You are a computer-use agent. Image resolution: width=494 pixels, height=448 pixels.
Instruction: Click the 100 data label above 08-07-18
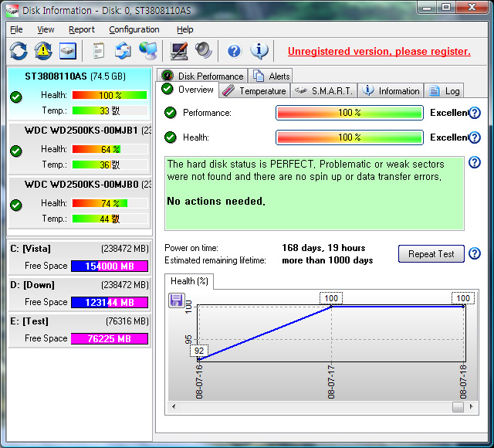[463, 298]
